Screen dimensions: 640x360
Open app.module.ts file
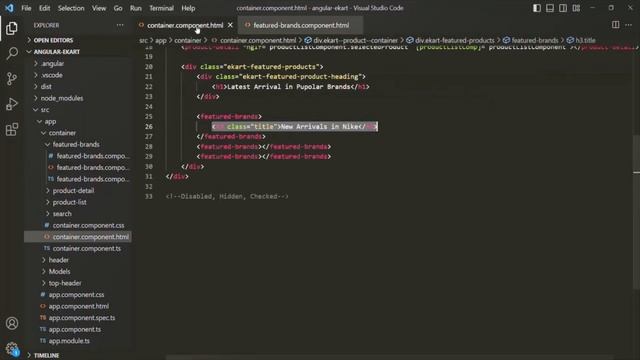(x=69, y=341)
